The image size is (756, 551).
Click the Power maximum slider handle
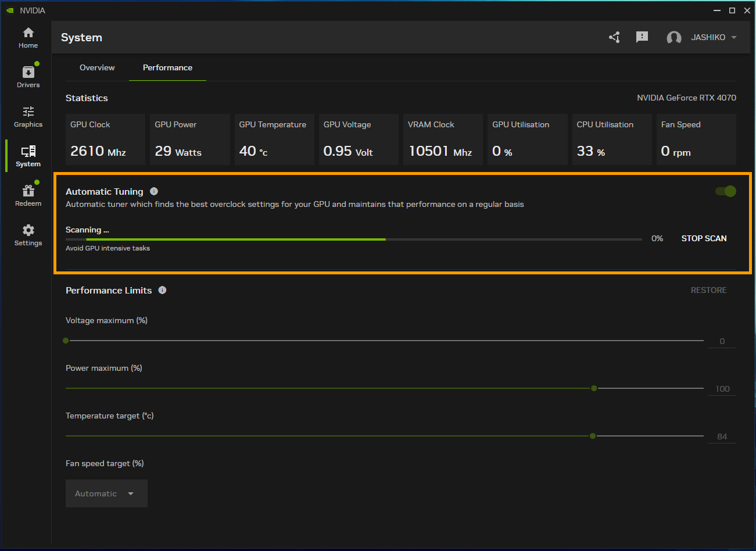[x=594, y=388]
